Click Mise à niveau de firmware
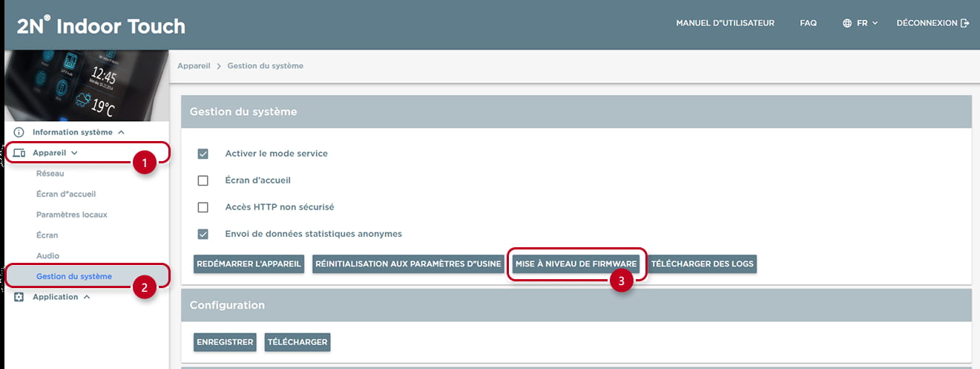This screenshot has width=980, height=369. pos(576,264)
